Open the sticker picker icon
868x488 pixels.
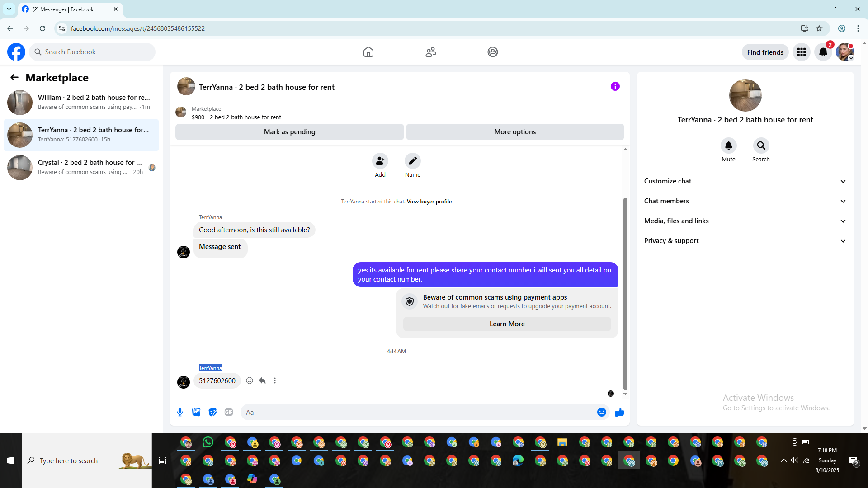pos(212,412)
